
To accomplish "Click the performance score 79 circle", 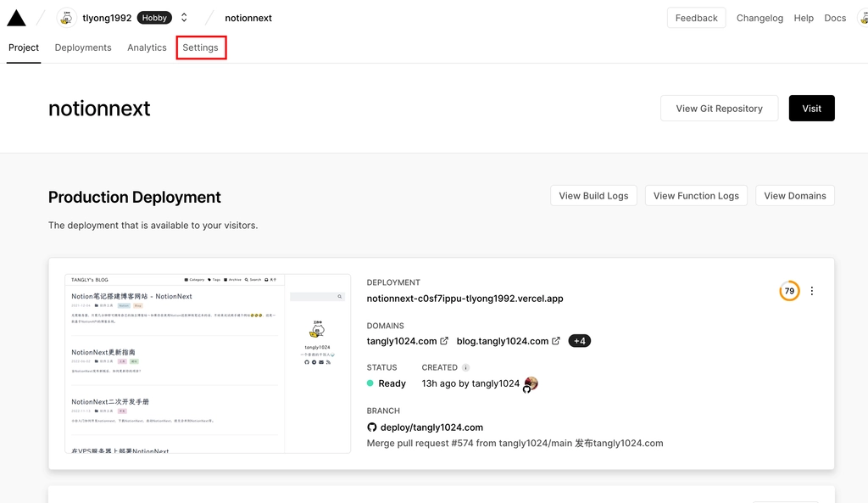I will coord(789,291).
